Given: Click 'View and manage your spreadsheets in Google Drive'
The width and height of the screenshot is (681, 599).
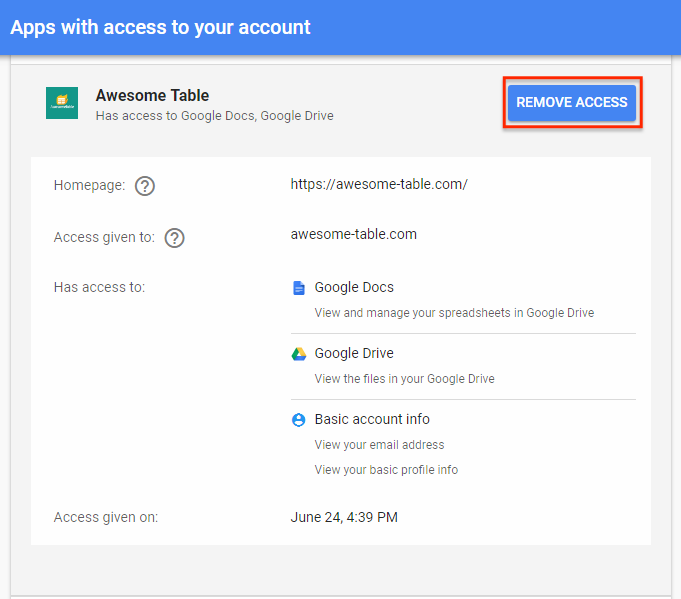Looking at the screenshot, I should click(x=454, y=313).
